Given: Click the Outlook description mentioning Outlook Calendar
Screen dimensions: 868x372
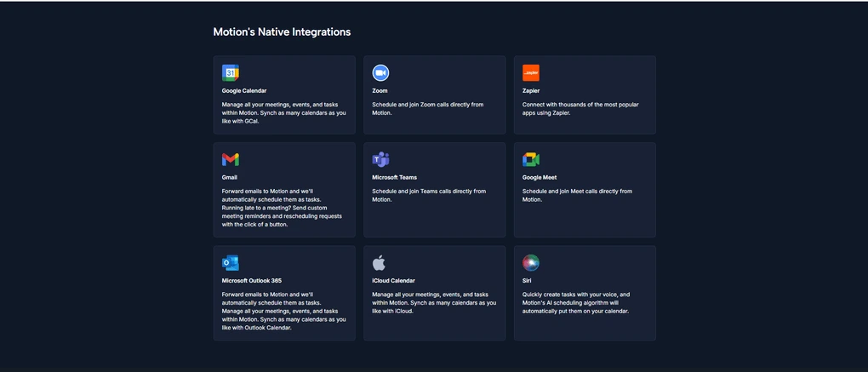Looking at the screenshot, I should [x=284, y=311].
